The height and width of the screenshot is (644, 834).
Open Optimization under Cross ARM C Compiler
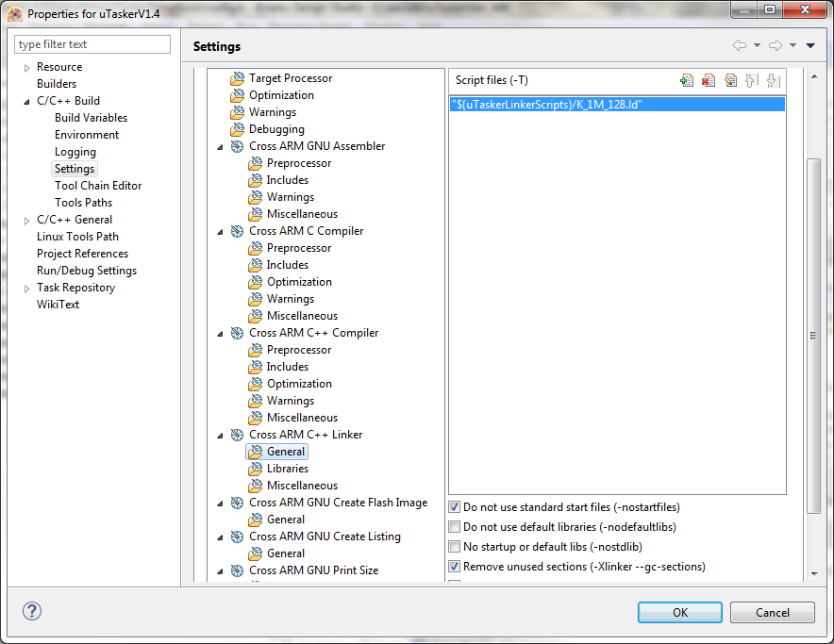[299, 282]
